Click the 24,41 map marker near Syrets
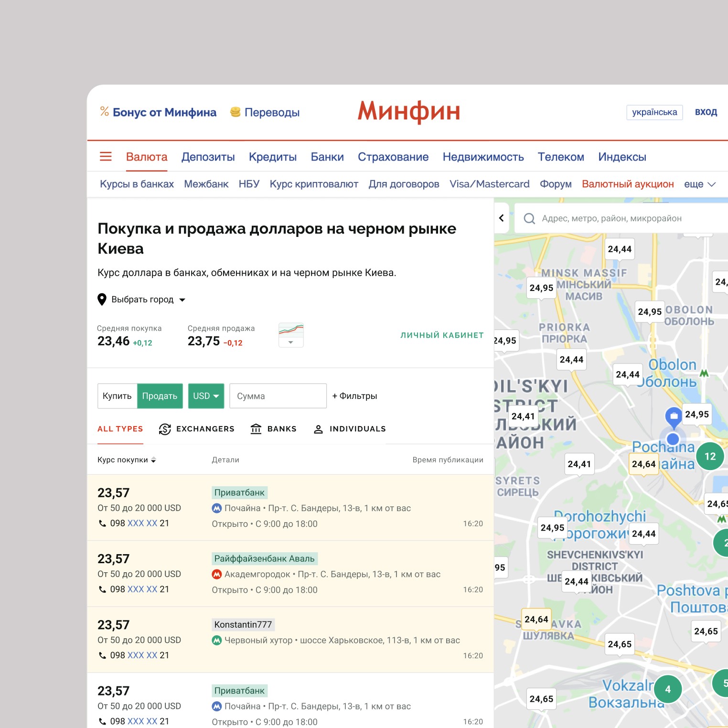 pos(579,464)
